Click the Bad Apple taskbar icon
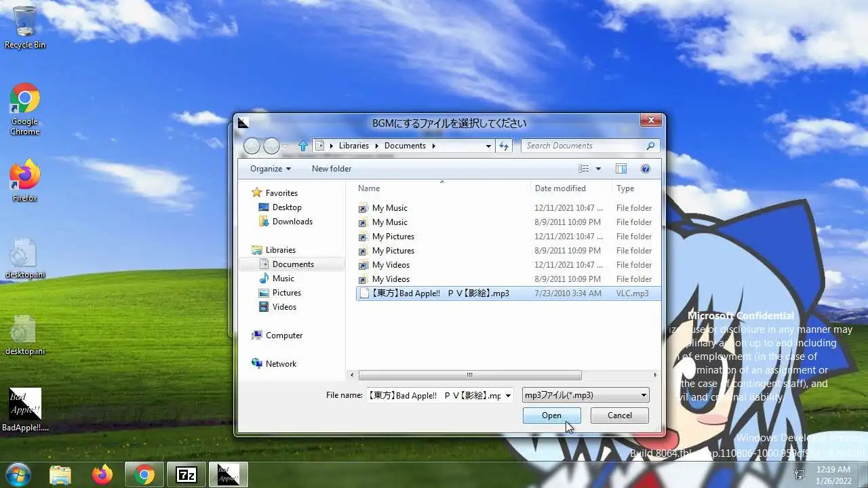868x488 pixels. pyautogui.click(x=228, y=474)
